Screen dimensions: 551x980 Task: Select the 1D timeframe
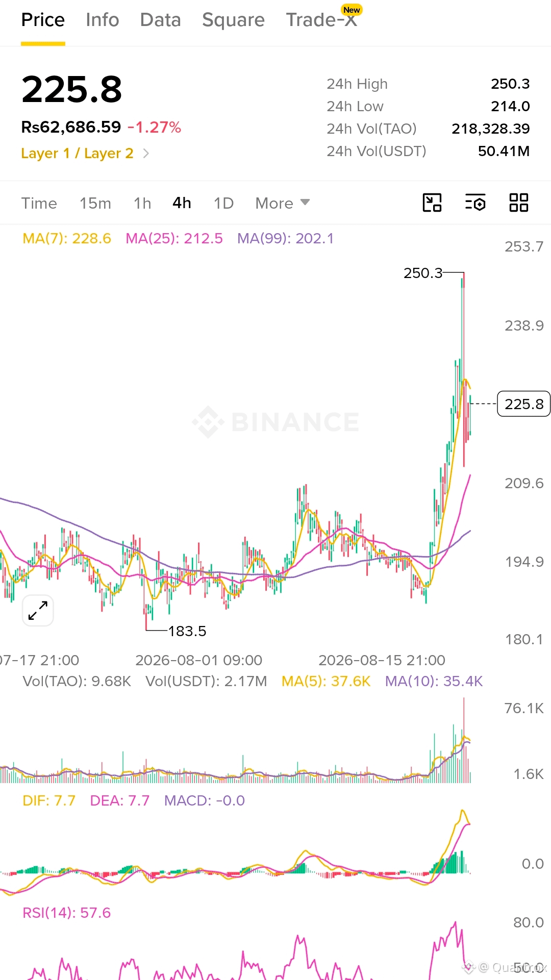(223, 203)
